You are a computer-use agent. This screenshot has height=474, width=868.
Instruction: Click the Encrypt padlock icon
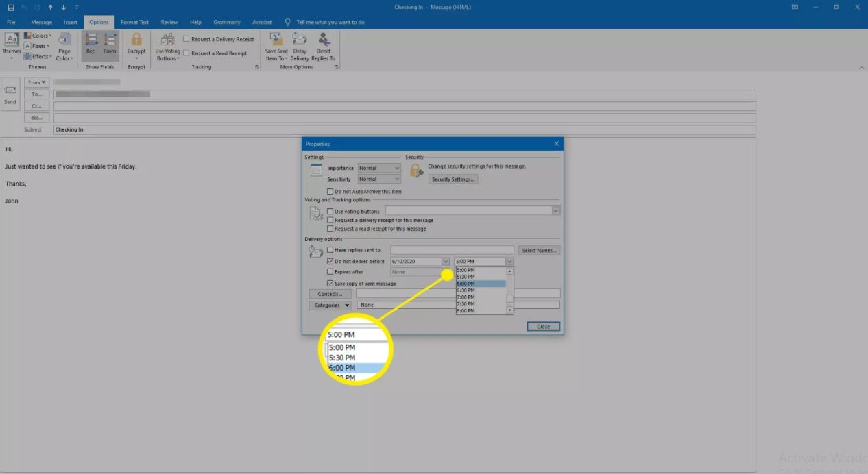[136, 39]
